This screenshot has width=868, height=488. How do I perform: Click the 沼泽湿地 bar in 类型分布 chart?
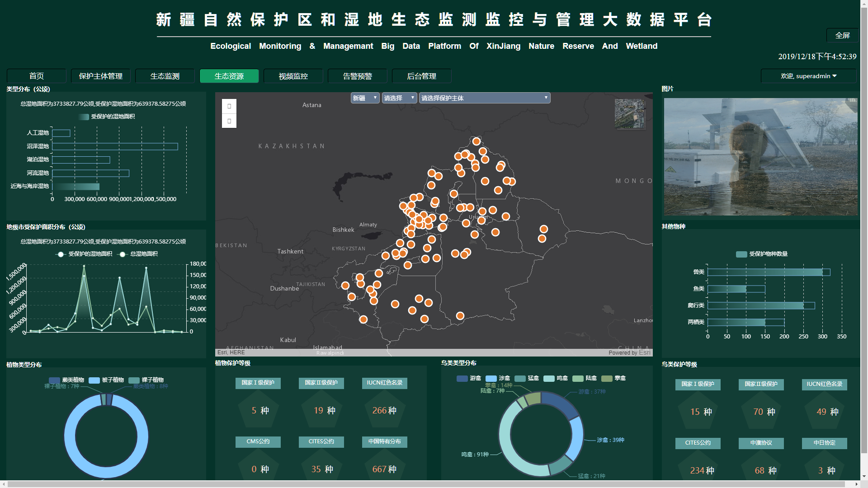click(115, 146)
